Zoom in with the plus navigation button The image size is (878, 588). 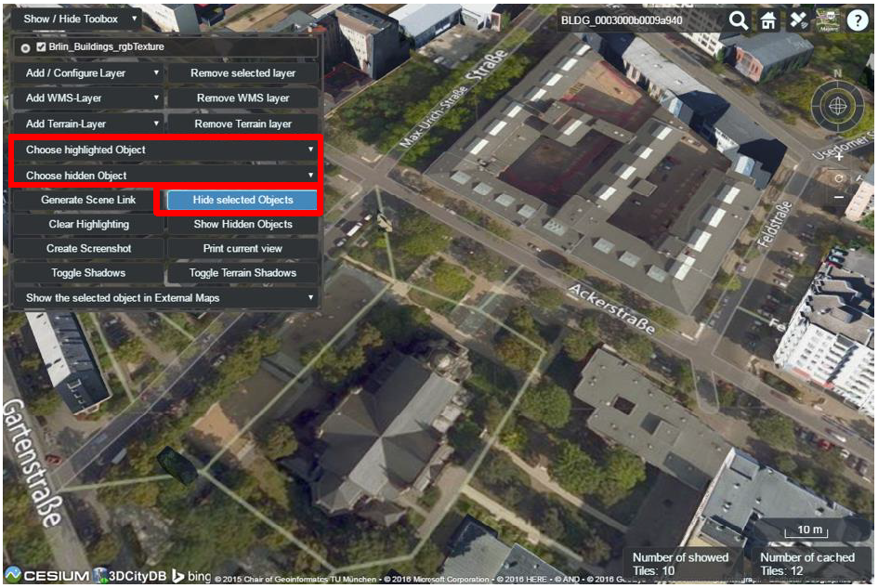[x=839, y=157]
